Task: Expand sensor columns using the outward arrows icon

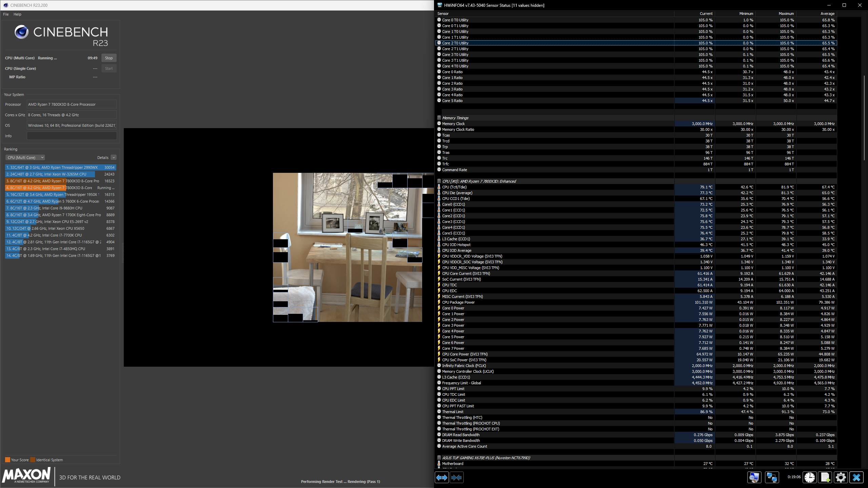Action: pyautogui.click(x=442, y=477)
